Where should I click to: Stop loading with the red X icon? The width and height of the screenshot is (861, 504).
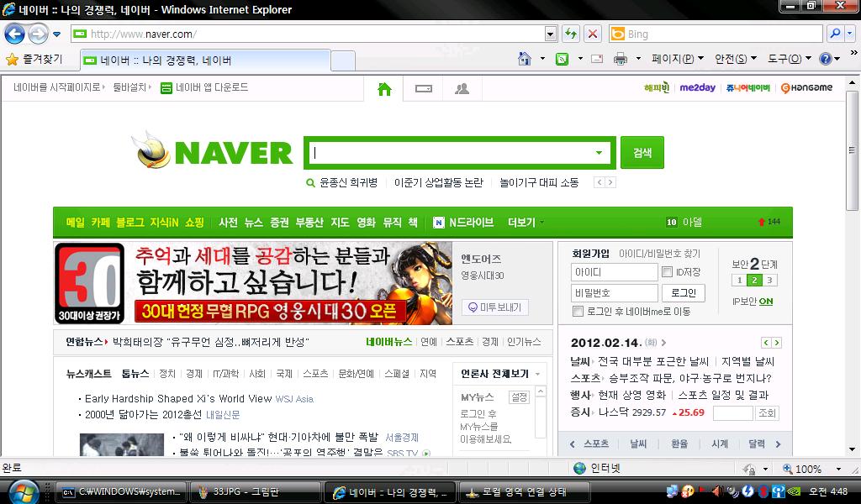[x=593, y=34]
